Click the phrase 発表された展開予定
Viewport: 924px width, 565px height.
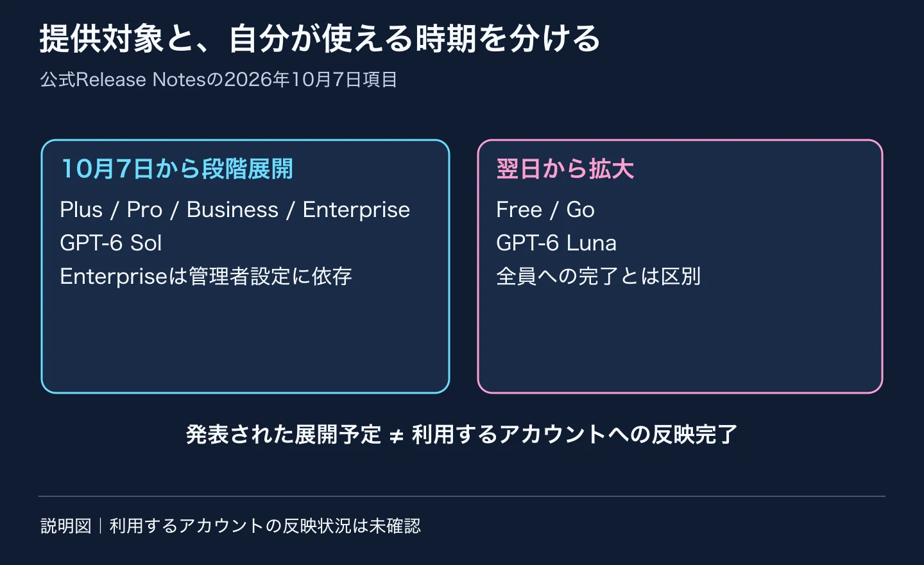coord(284,435)
